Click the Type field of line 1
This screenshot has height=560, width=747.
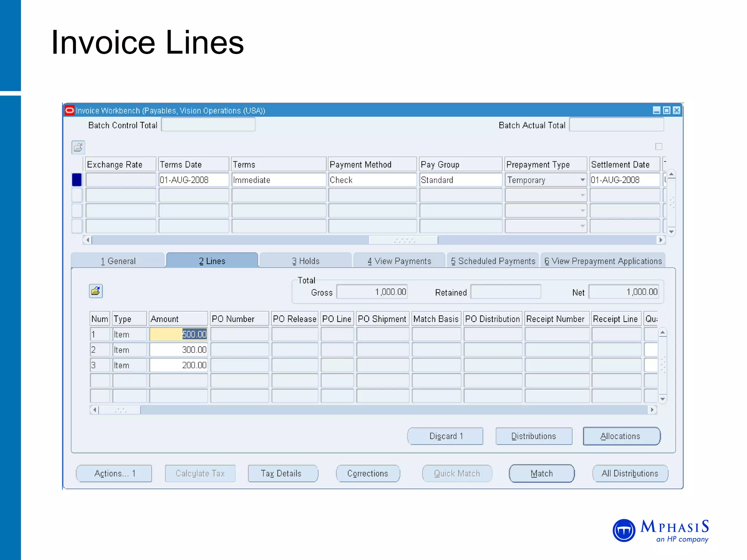(129, 334)
